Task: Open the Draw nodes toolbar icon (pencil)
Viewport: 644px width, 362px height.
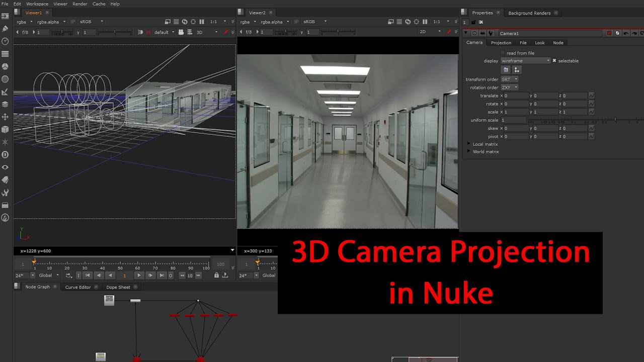Action: (6, 29)
